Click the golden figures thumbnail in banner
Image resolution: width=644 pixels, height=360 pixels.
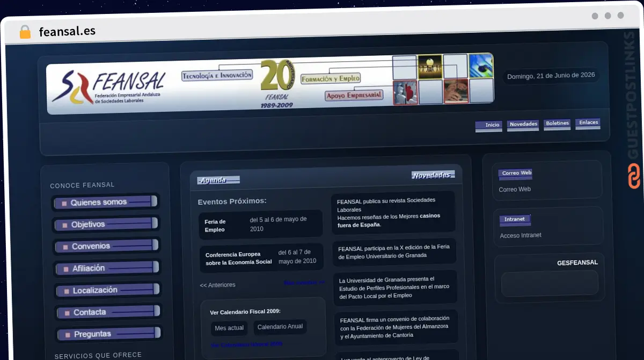(x=430, y=67)
